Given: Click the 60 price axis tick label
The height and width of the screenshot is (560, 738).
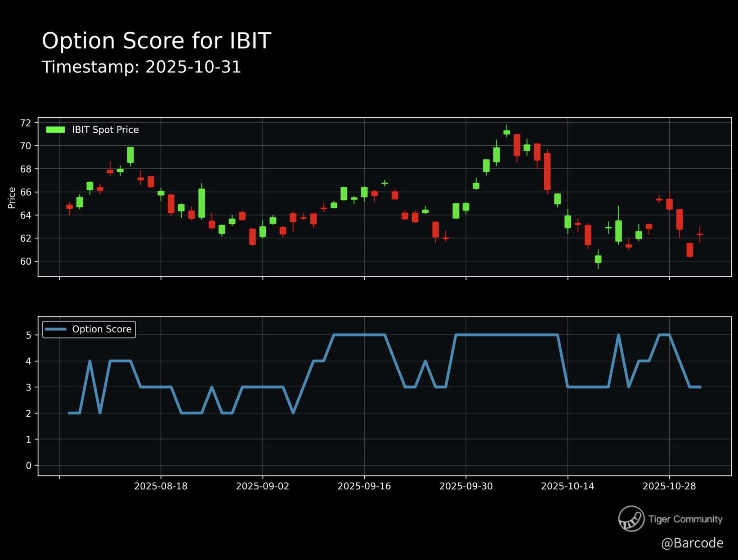Looking at the screenshot, I should click(x=26, y=261).
